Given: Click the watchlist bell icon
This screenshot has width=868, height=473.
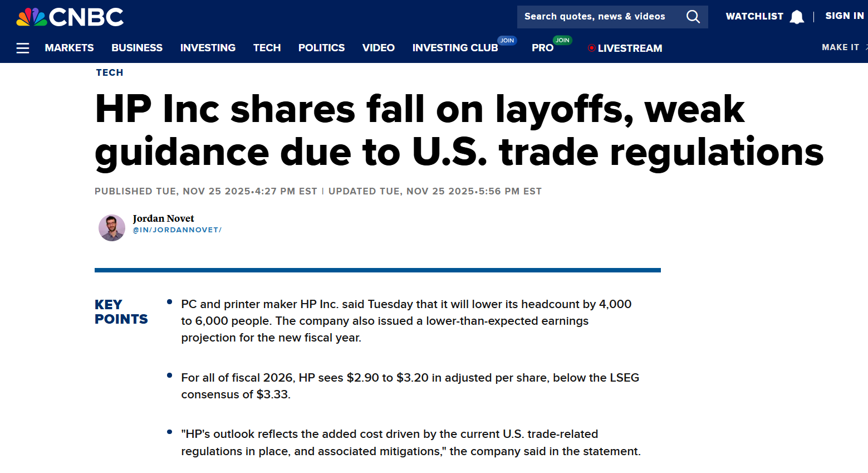Looking at the screenshot, I should pyautogui.click(x=797, y=17).
